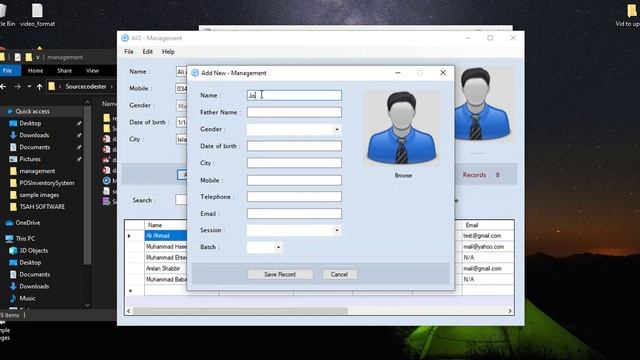Open the Quick Access Toolbar dropdown in Explorer title
Image resolution: width=640 pixels, height=360 pixels.
38,58
